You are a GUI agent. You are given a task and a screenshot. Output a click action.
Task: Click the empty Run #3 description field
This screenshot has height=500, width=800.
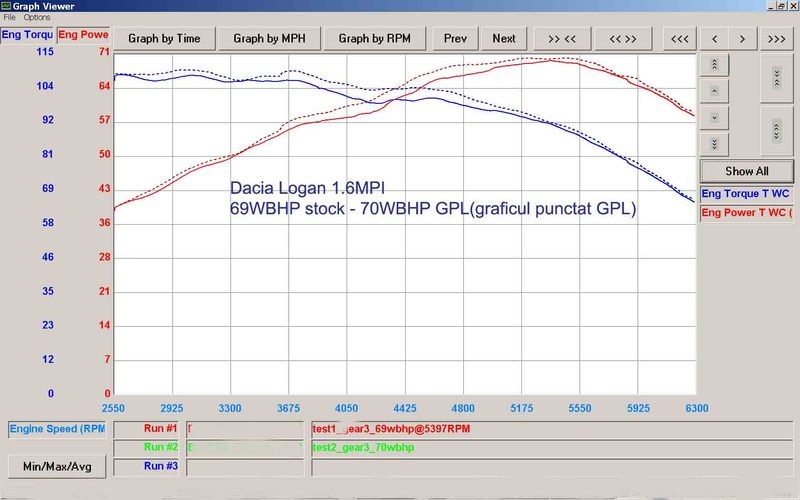coord(552,467)
